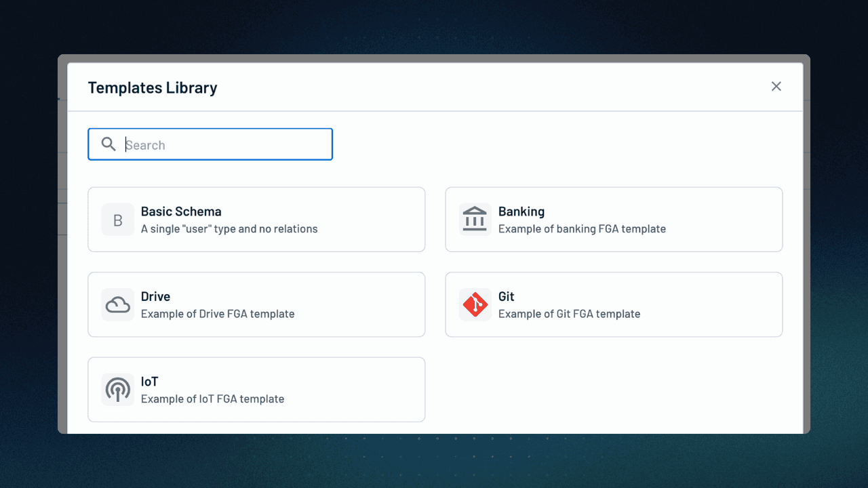The height and width of the screenshot is (488, 868).
Task: Focus the Search templates input field
Action: pos(224,144)
